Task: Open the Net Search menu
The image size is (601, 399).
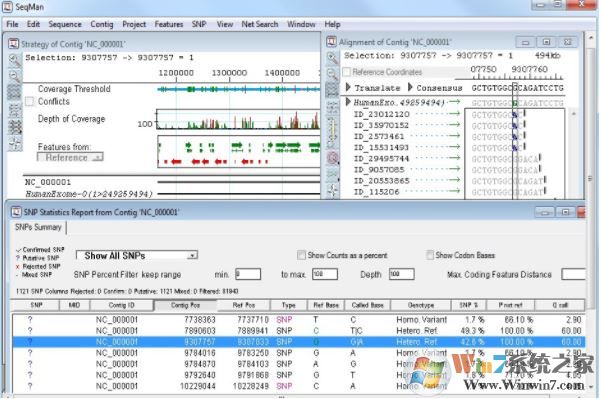Action: (259, 24)
